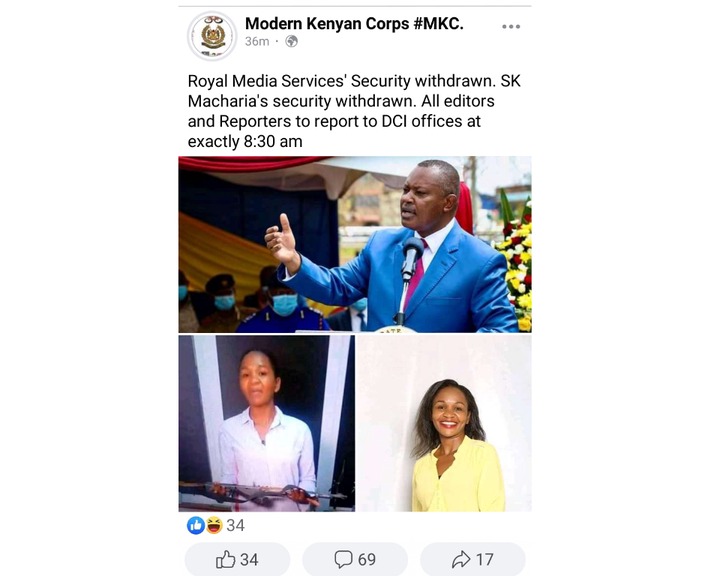Open the 69 comments button
The image size is (720, 576).
coord(355,559)
